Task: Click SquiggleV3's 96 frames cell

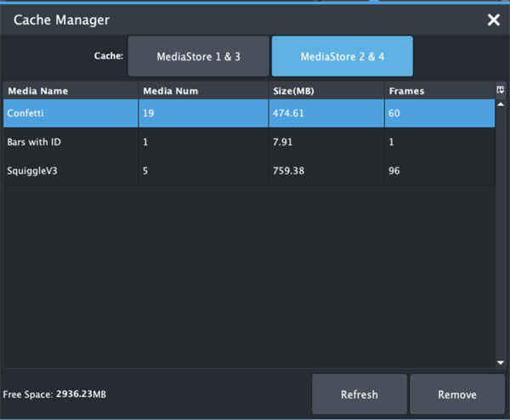Action: [439, 171]
